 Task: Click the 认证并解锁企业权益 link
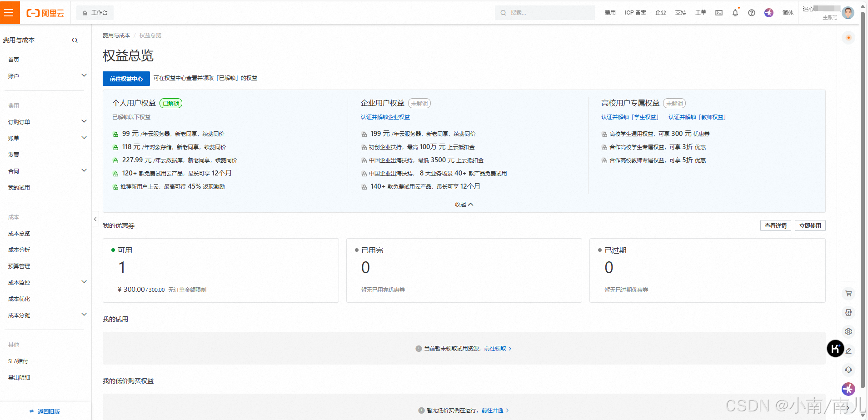point(385,117)
